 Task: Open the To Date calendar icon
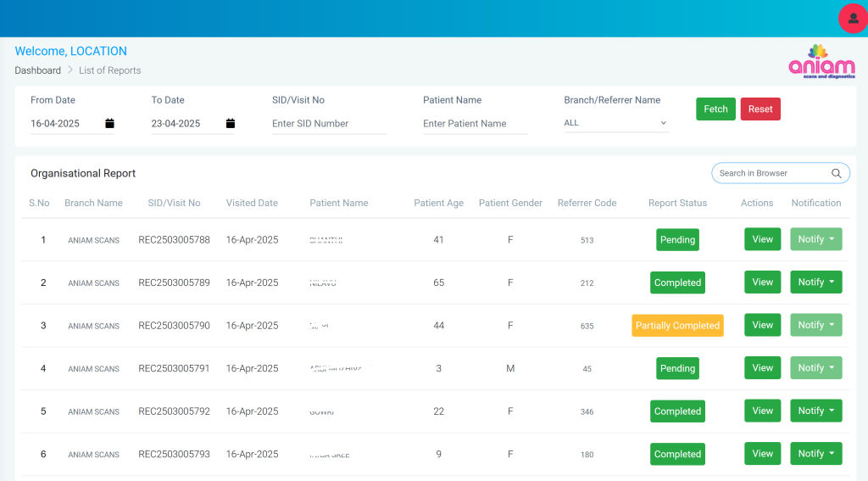tap(231, 124)
